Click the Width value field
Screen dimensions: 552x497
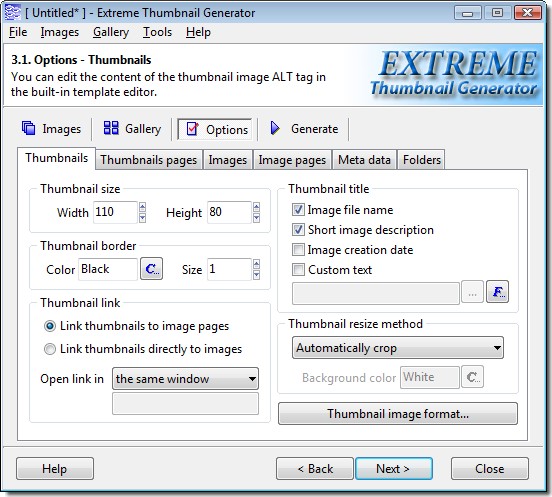coord(115,212)
